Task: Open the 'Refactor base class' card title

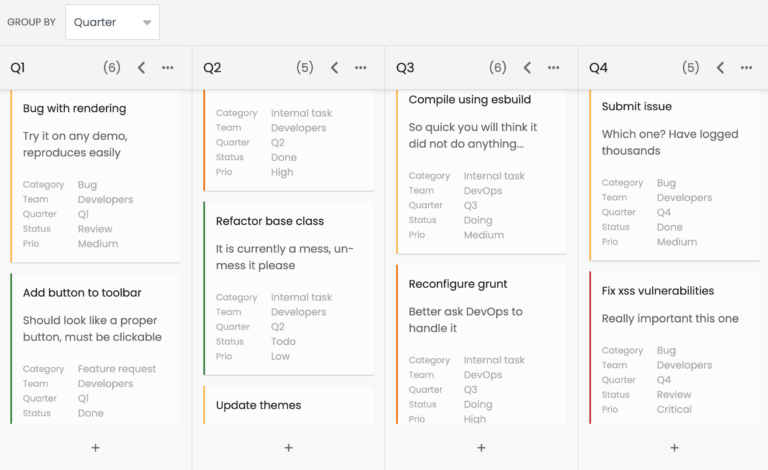Action: click(270, 221)
